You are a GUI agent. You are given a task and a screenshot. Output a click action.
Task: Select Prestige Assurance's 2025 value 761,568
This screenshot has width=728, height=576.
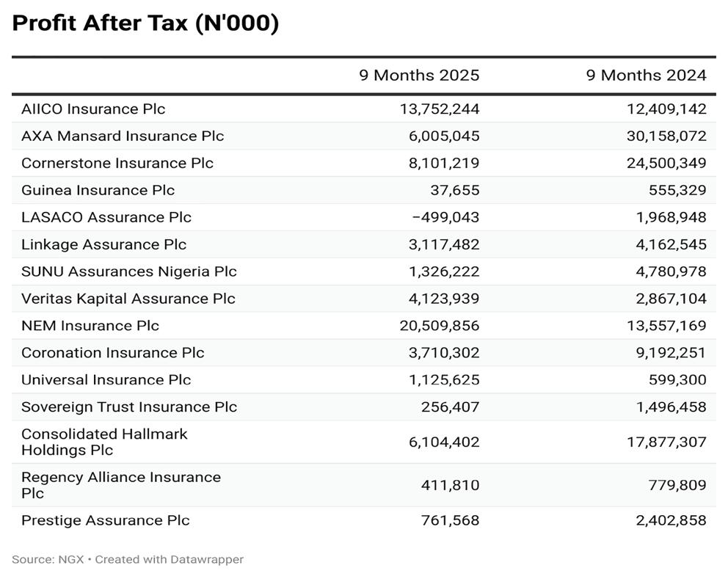pyautogui.click(x=450, y=520)
